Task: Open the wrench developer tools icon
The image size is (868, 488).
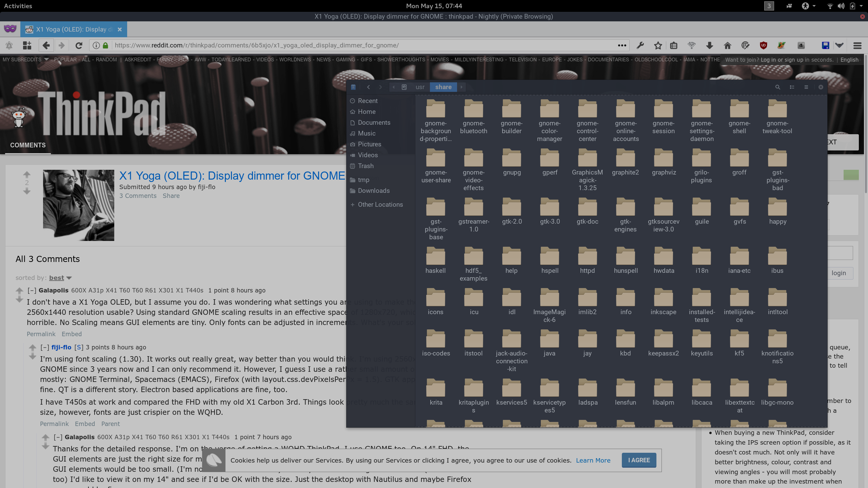Action: click(640, 45)
